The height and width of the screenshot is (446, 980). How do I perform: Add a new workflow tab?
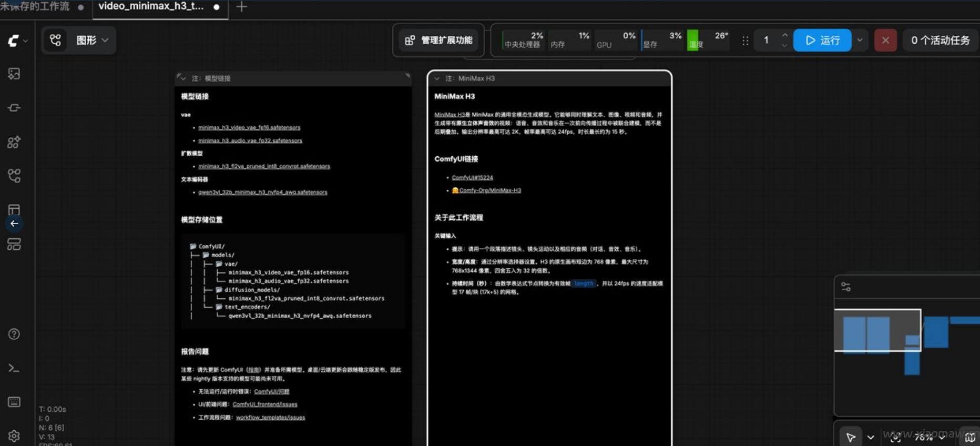pyautogui.click(x=242, y=7)
